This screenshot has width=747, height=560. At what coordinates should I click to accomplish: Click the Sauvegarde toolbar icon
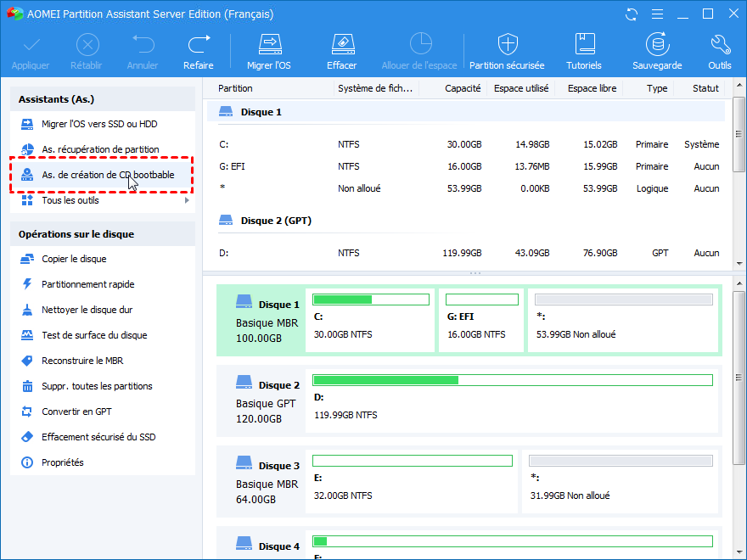657,44
